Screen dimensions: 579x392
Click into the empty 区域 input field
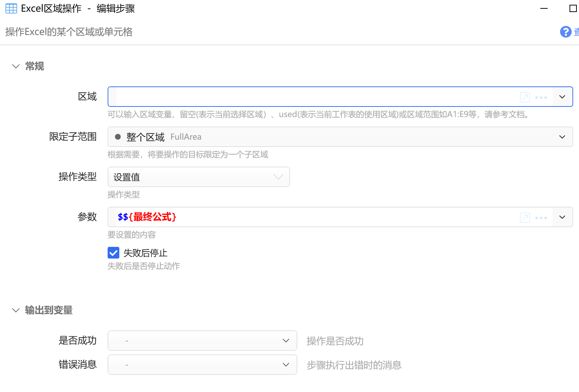314,97
